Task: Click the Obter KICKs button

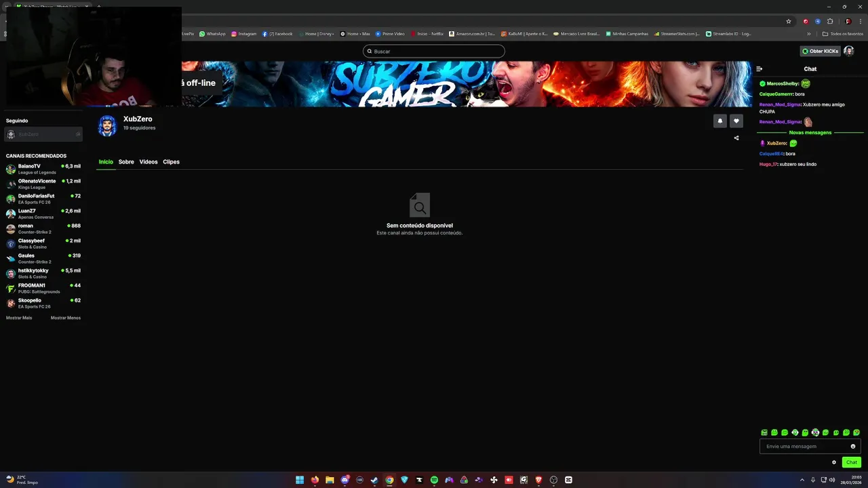Action: coord(820,51)
